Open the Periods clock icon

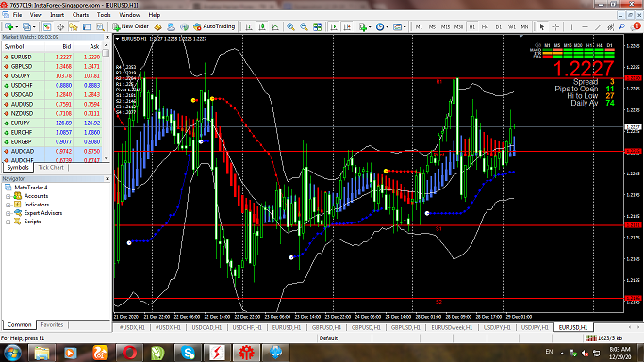(380, 26)
